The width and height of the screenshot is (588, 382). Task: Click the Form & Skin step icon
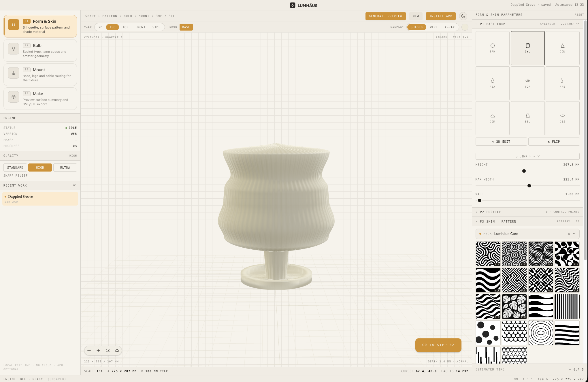tap(14, 25)
